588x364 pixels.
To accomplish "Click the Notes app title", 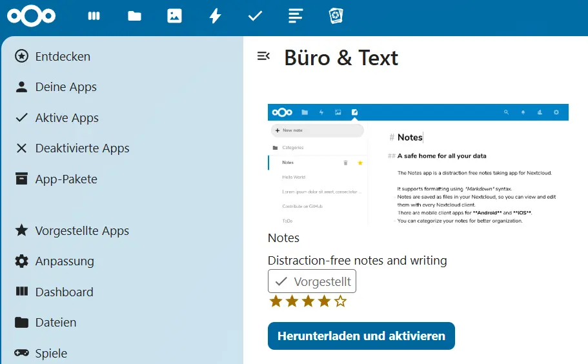I will tap(283, 238).
